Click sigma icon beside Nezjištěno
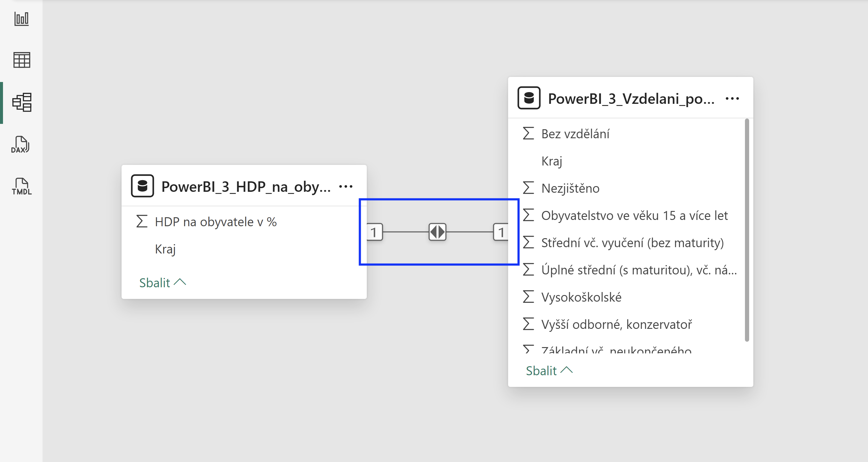Screen dimensions: 868x462 point(528,188)
